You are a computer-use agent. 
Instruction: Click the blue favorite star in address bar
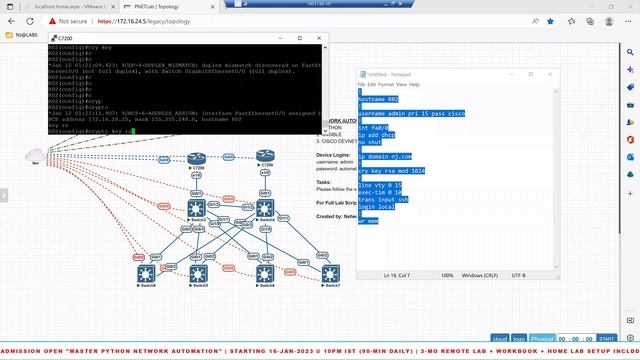(x=551, y=21)
